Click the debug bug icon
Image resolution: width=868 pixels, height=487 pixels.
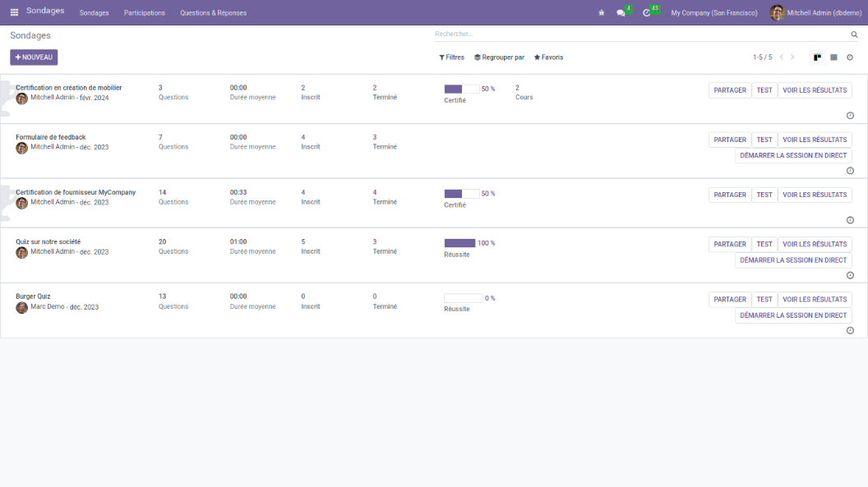tap(602, 13)
